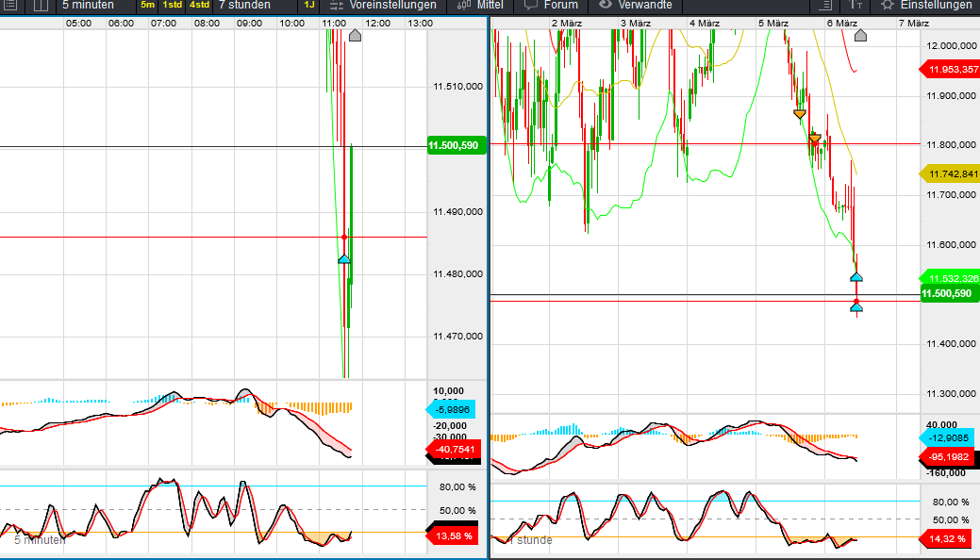
Task: Click the cyan -12,9085 indicator value label
Action: pos(948,438)
